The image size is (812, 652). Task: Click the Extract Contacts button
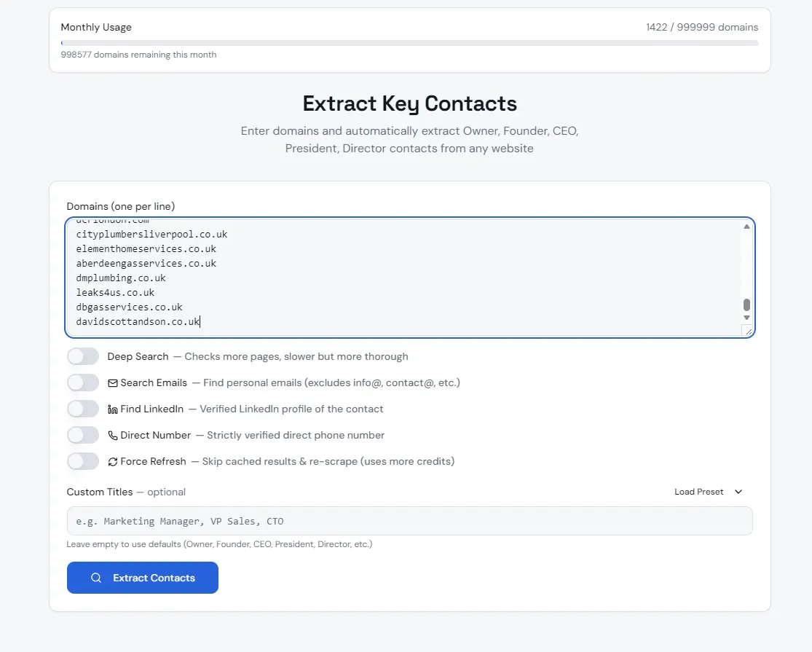(143, 578)
